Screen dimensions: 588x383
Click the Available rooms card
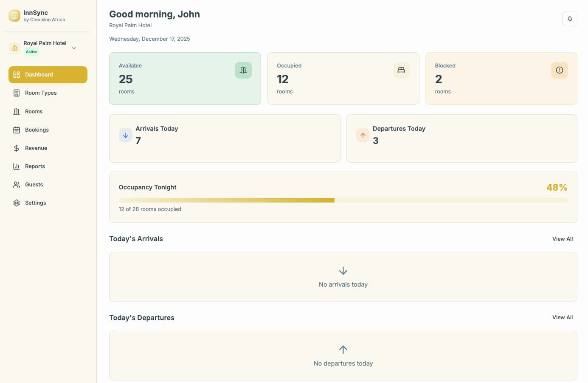coord(185,78)
